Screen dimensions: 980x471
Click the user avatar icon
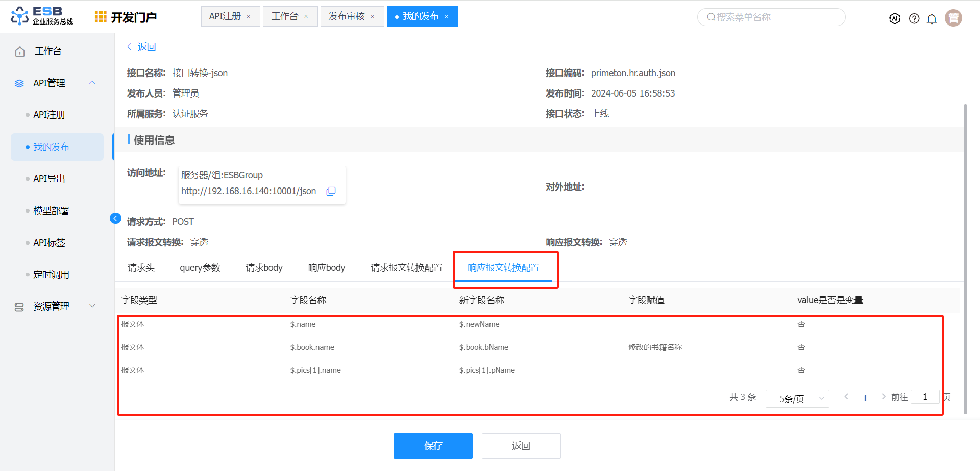click(953, 18)
